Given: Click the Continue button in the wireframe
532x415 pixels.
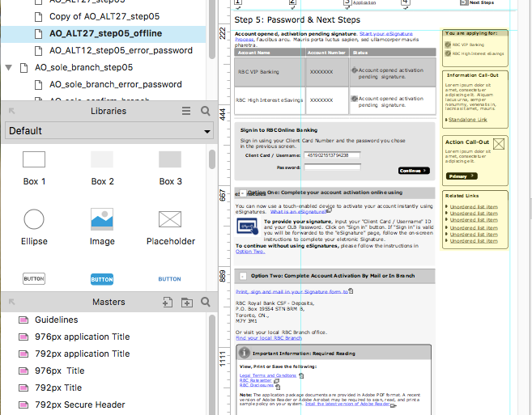Looking at the screenshot, I should click(x=414, y=171).
